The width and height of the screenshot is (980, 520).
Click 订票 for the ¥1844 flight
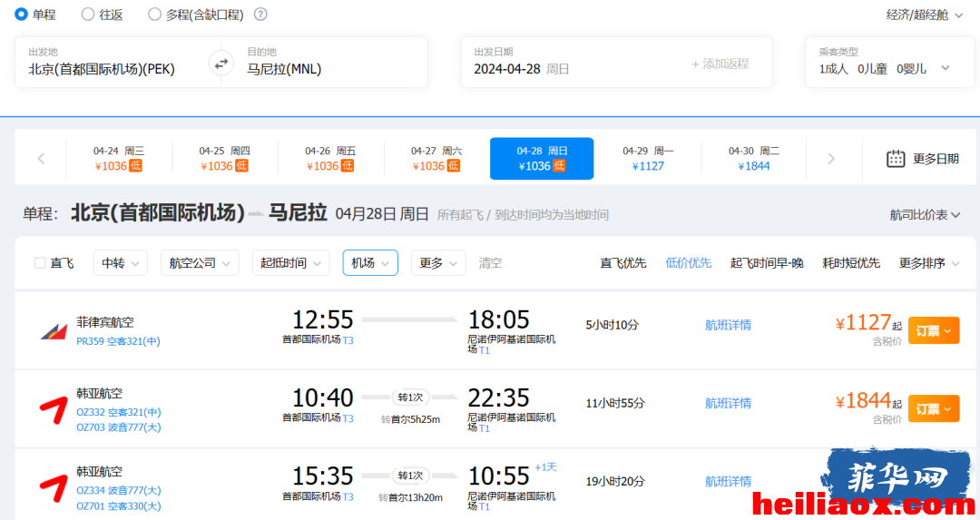[x=934, y=408]
